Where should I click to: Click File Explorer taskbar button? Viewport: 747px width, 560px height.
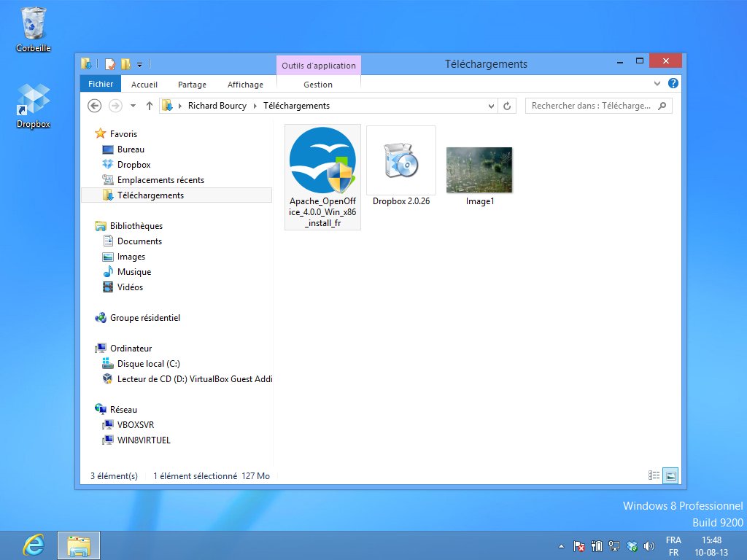coord(79,545)
